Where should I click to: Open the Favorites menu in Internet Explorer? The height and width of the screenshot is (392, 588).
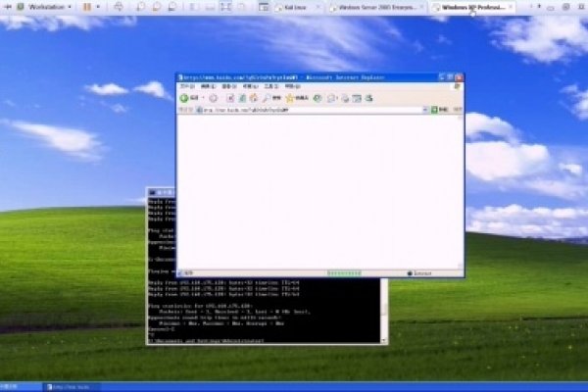click(251, 86)
